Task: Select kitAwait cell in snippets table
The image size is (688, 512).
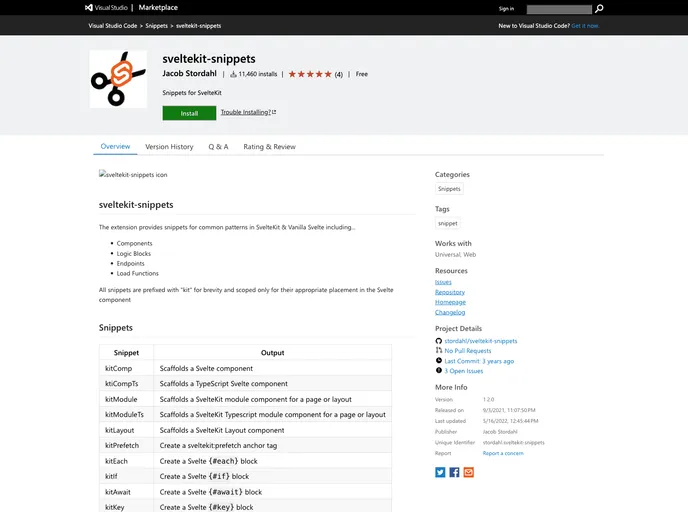Action: pos(126,492)
